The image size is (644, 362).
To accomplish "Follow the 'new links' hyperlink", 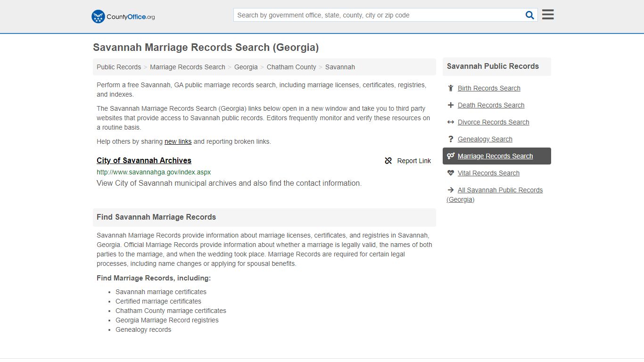I will pos(178,141).
